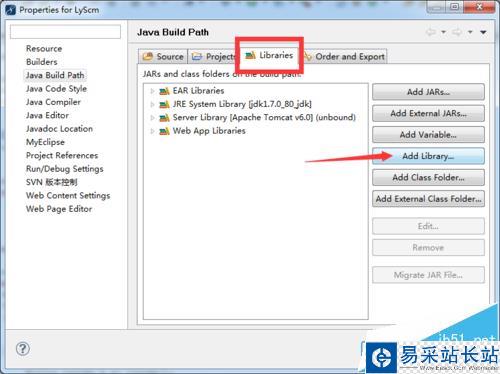Select Project References in the list
Image resolution: width=500 pixels, height=374 pixels.
[x=62, y=155]
